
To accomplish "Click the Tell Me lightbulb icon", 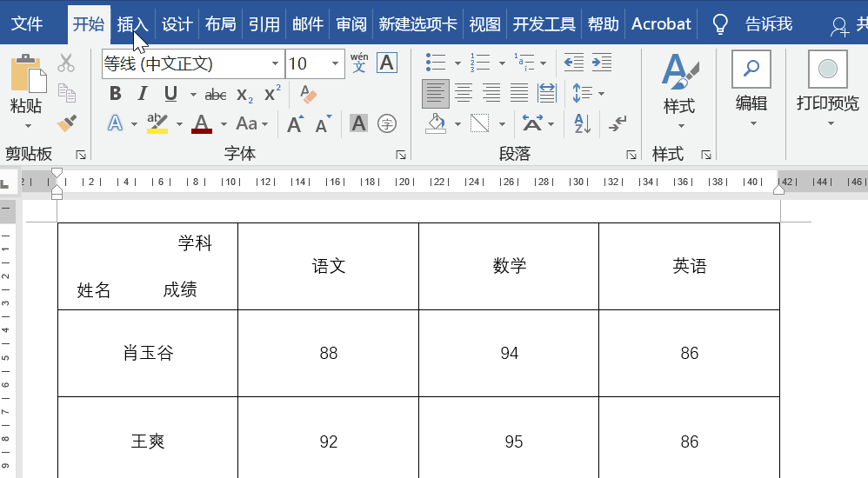I will pos(719,23).
